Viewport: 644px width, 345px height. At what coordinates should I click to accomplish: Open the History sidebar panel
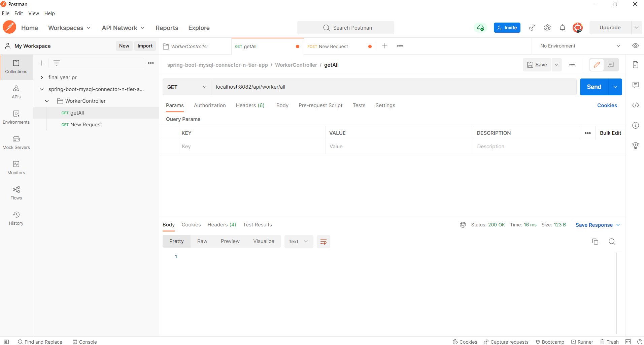[16, 218]
